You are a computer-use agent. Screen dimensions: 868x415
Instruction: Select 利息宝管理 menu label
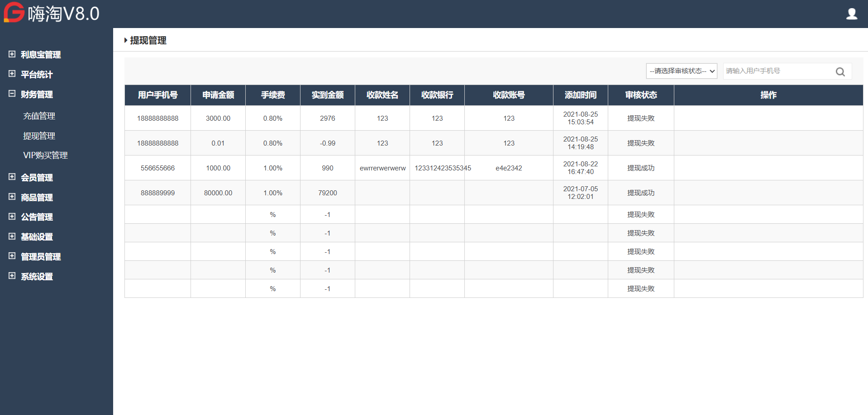[x=41, y=55]
